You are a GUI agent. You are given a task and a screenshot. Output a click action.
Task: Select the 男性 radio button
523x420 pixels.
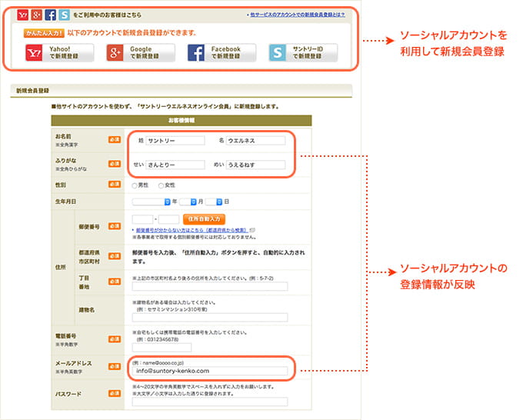(x=135, y=185)
